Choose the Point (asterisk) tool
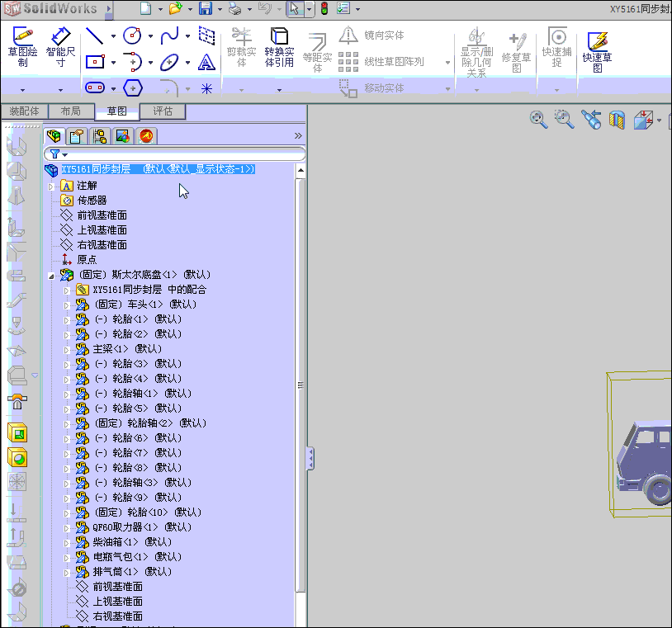Image resolution: width=672 pixels, height=628 pixels. click(x=206, y=88)
